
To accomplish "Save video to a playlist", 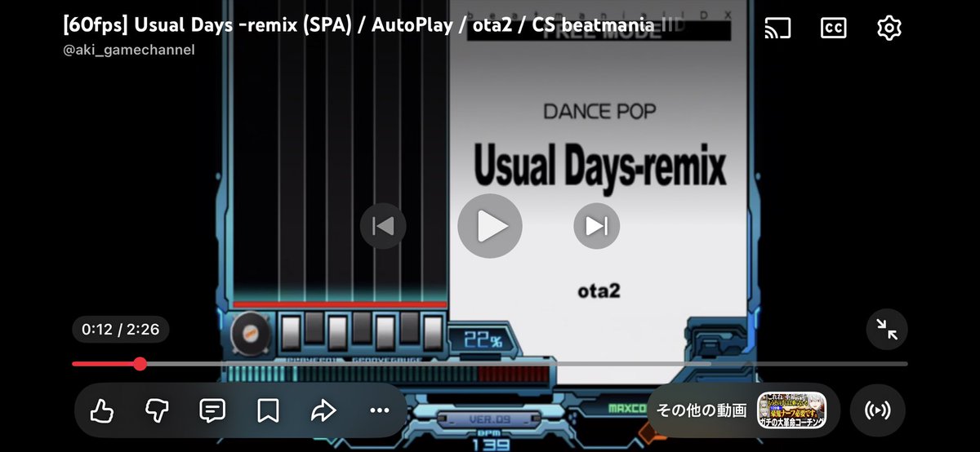I will (x=268, y=410).
